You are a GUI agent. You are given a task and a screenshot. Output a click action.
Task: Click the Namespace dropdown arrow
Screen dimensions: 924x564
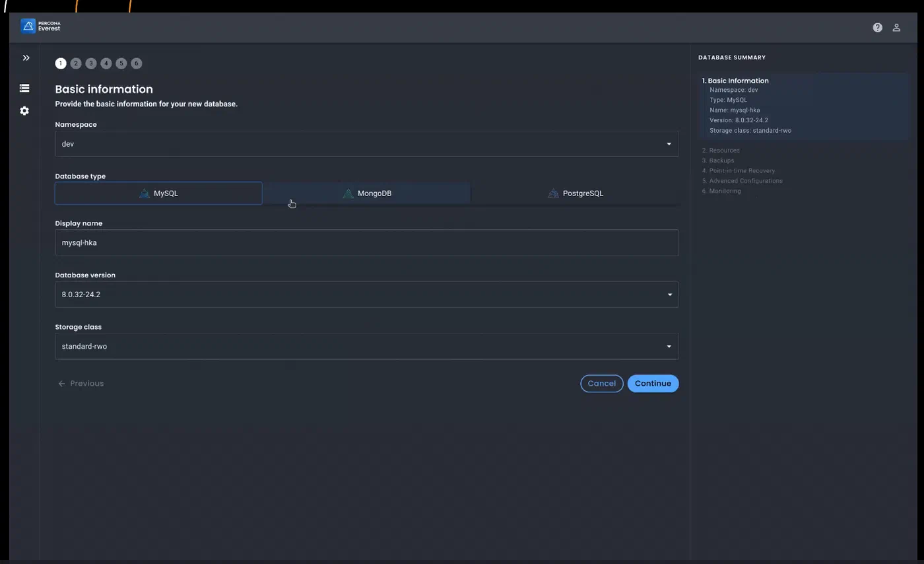click(669, 144)
